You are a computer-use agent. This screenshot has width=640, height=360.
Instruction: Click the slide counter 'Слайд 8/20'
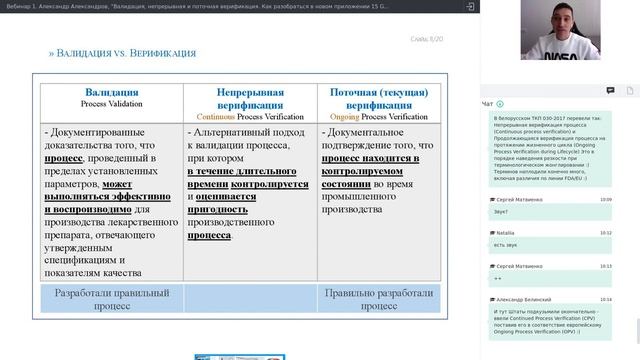427,39
